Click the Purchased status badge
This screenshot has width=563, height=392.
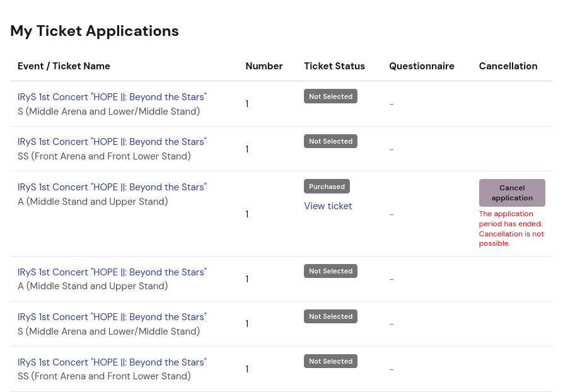tap(327, 187)
